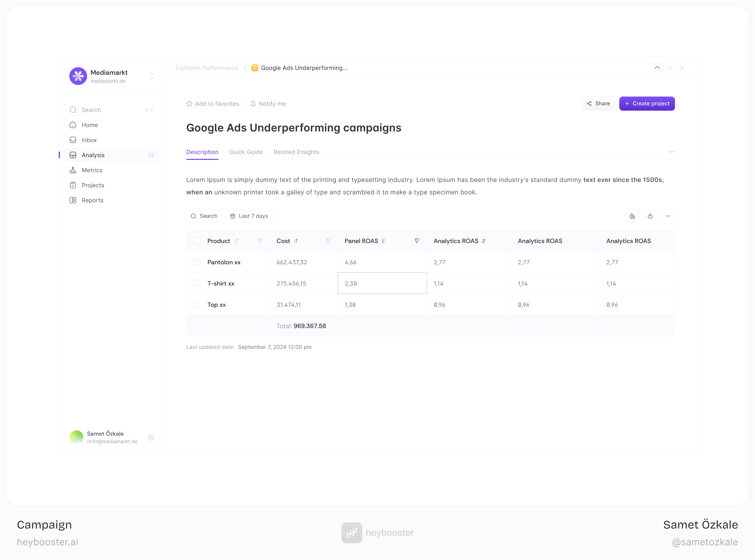The image size is (755, 560).
Task: Open the Last 7 days date range picker
Action: (249, 216)
